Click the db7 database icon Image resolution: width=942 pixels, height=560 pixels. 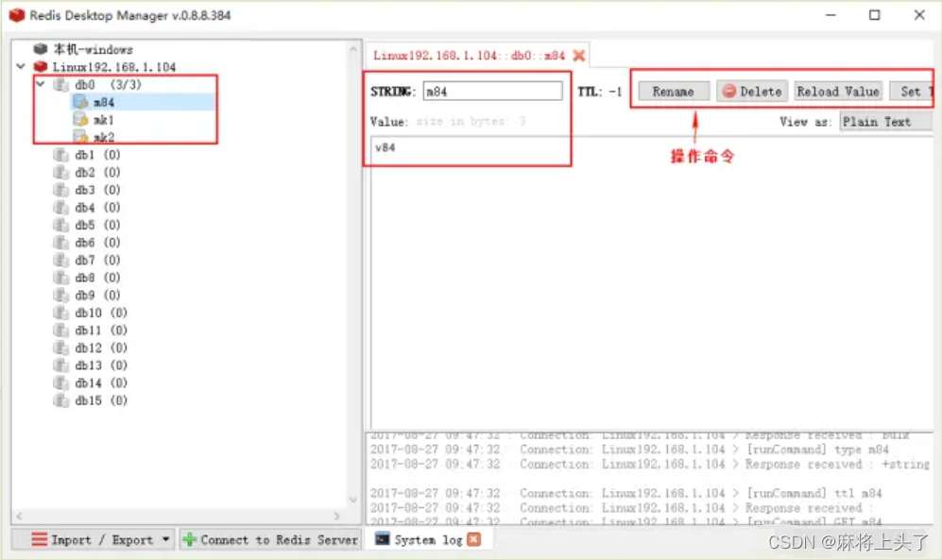tap(60, 260)
